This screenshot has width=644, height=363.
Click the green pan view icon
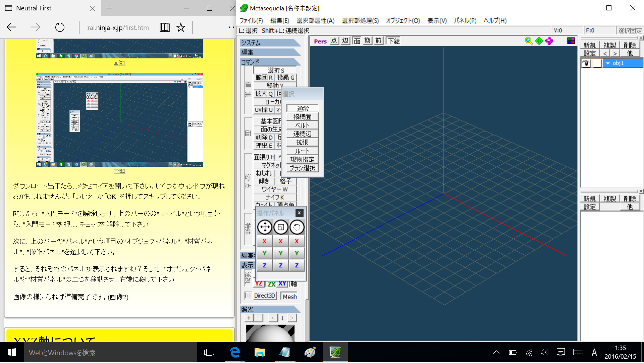539,41
